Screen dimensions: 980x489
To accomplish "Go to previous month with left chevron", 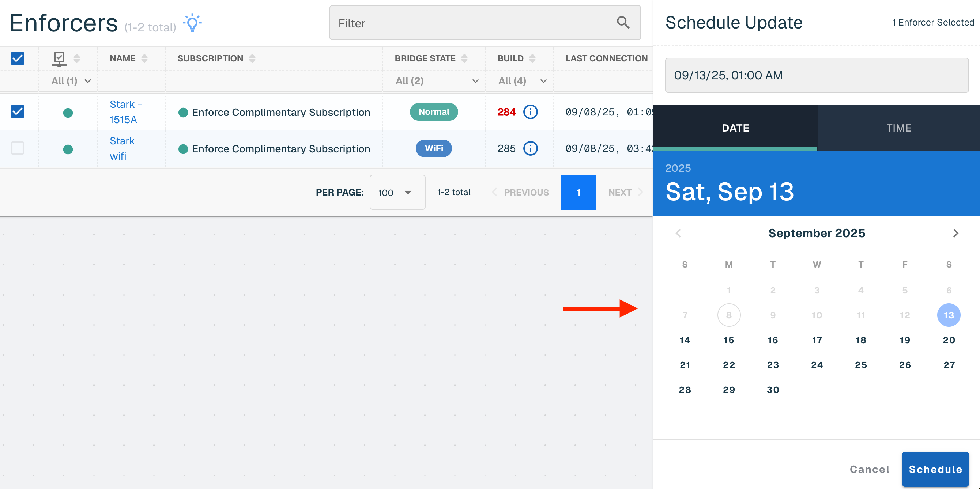I will pos(678,233).
